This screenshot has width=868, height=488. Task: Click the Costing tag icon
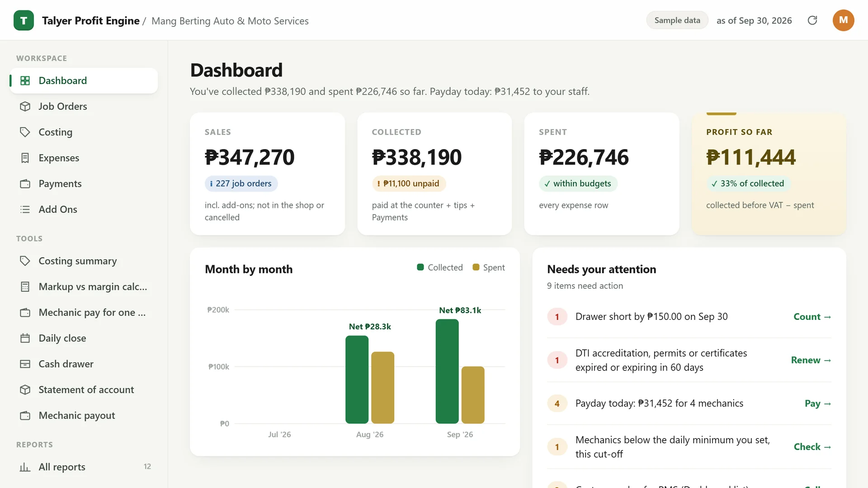tap(25, 132)
